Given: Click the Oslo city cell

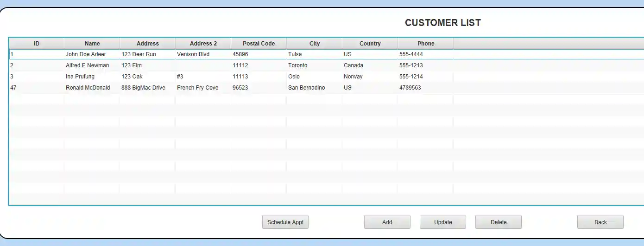Looking at the screenshot, I should pos(314,77).
